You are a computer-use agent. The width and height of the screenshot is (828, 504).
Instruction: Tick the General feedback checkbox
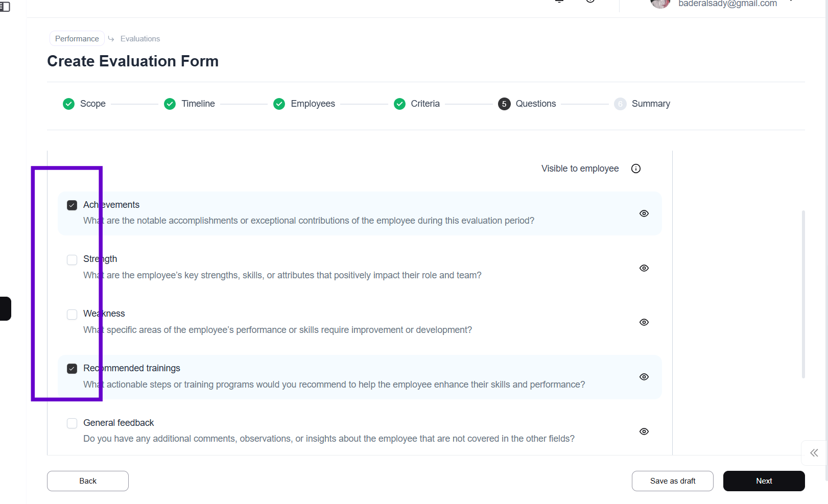72,423
